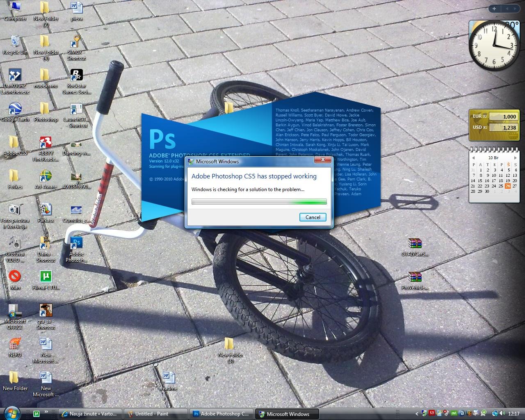This screenshot has height=420, width=525.
Task: Open the Windows Start menu
Action: click(x=11, y=413)
